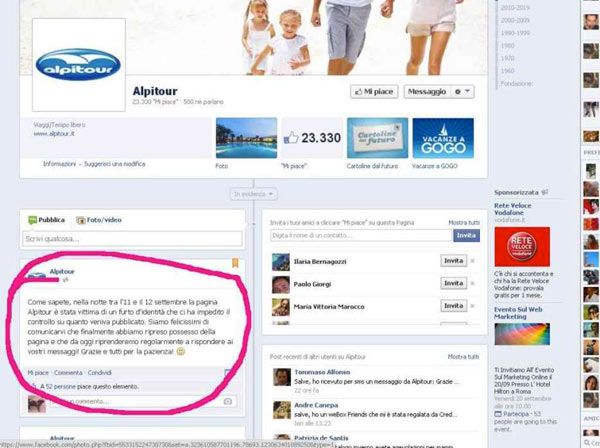Dismiss the Paolo Giorgi invite suggestion

point(474,284)
